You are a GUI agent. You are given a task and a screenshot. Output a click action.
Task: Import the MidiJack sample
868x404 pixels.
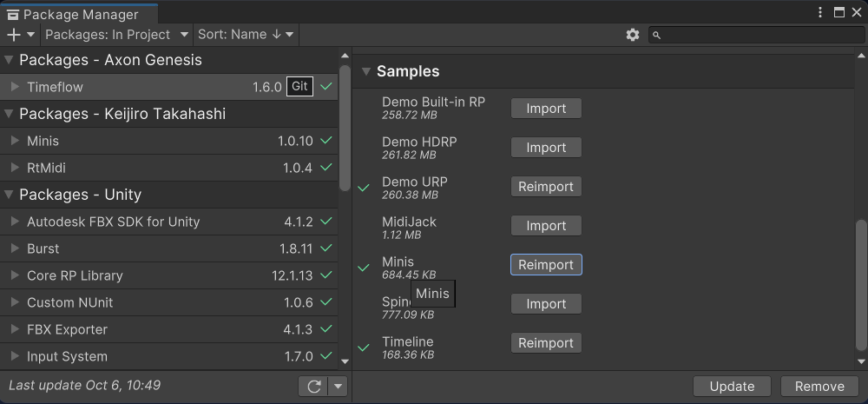click(x=546, y=226)
